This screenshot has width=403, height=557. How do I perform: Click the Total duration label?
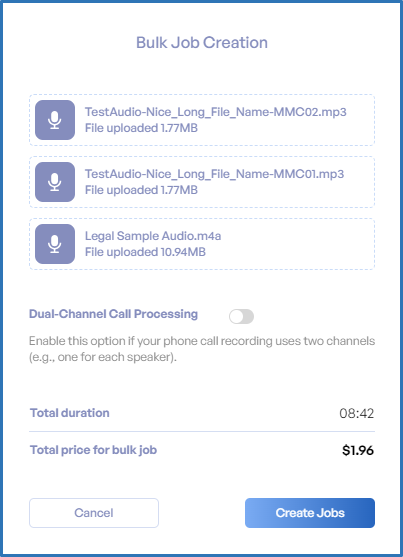pos(70,413)
